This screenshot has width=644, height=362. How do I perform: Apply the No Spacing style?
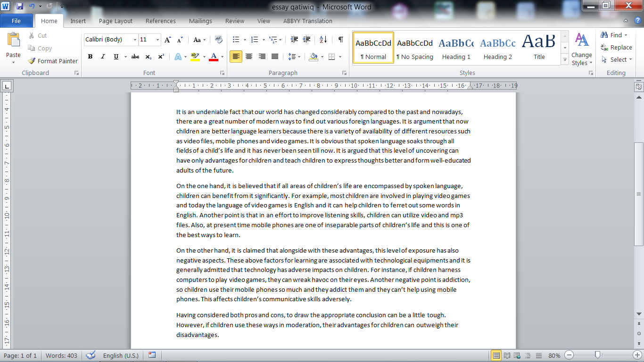click(x=415, y=48)
